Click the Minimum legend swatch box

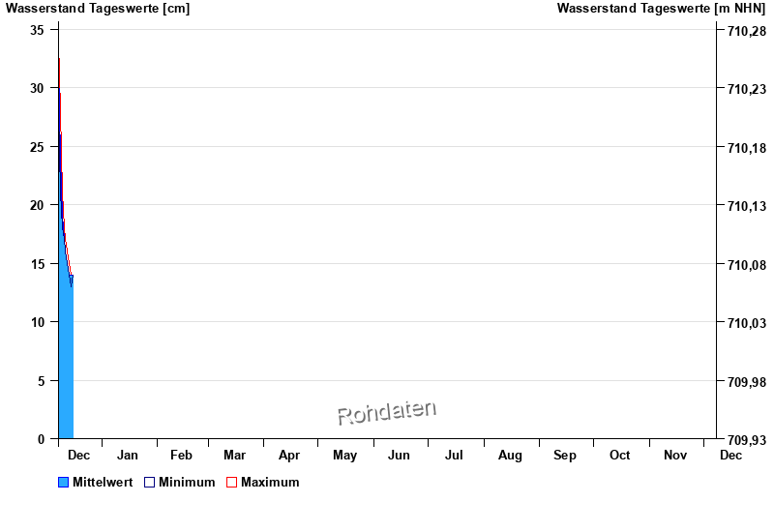point(150,483)
